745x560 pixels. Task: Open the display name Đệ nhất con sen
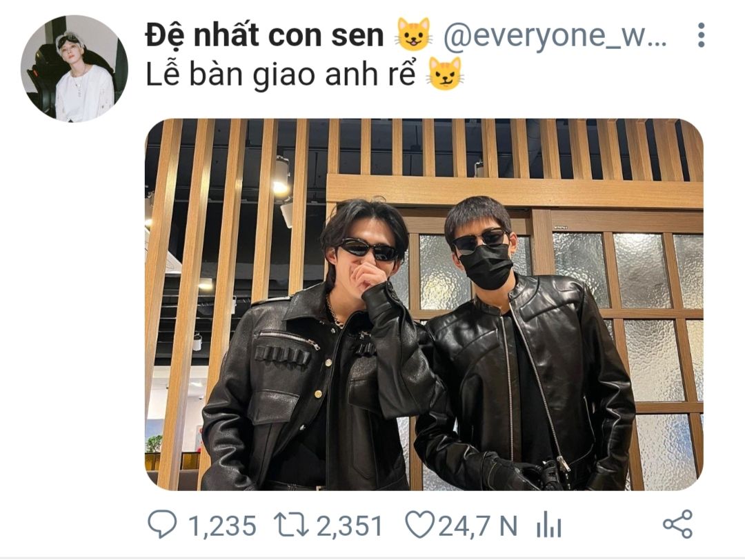click(265, 36)
